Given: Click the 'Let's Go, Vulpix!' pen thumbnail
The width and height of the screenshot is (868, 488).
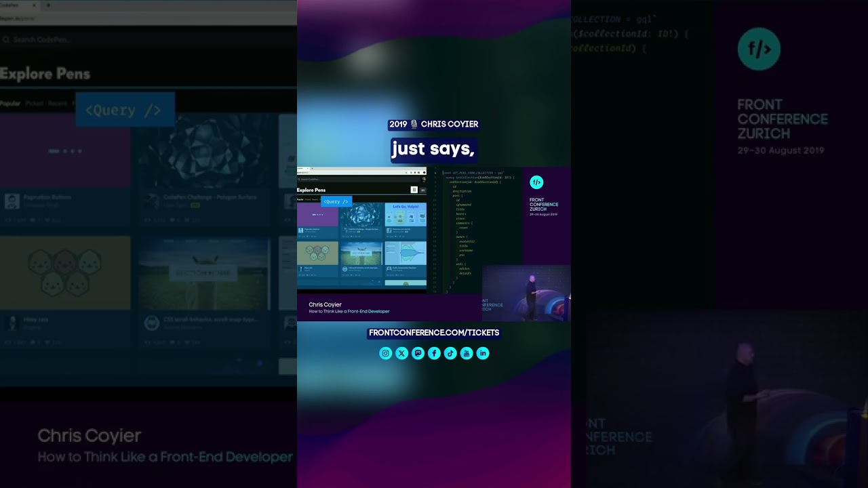Looking at the screenshot, I should click(406, 215).
